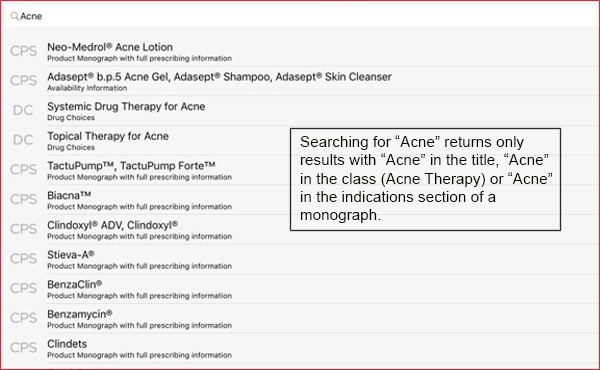
Task: Click the CPS badge beside Stieva-A
Action: (x=23, y=259)
